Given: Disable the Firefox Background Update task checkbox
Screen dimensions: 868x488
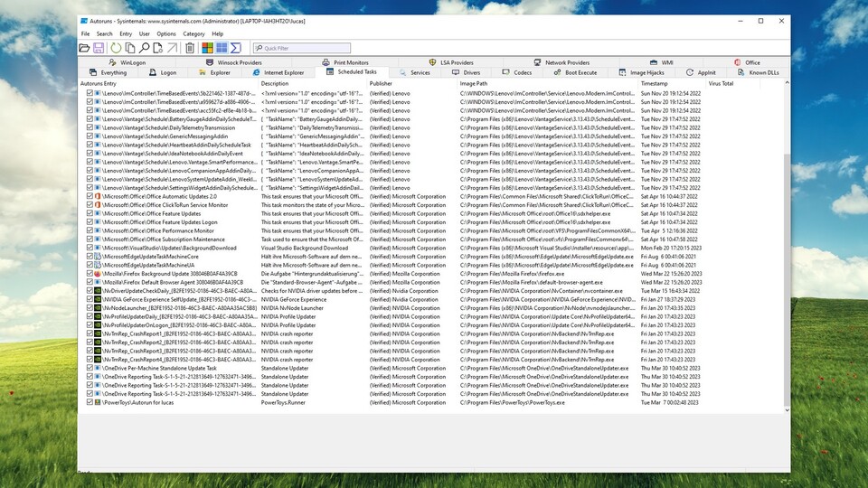Looking at the screenshot, I should click(90, 273).
